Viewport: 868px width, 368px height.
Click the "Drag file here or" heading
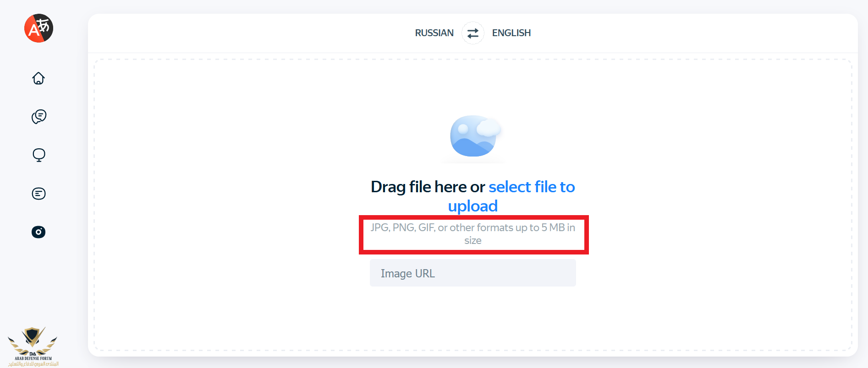427,187
